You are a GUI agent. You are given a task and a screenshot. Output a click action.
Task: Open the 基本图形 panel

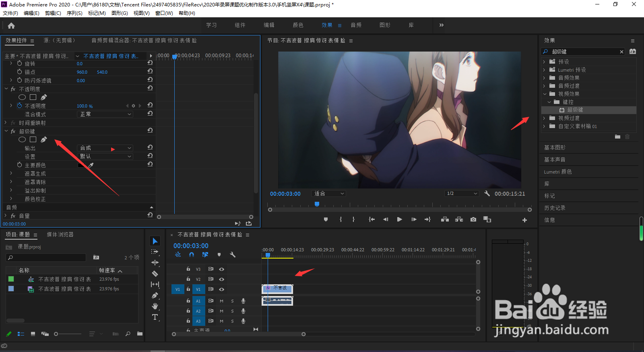click(555, 147)
